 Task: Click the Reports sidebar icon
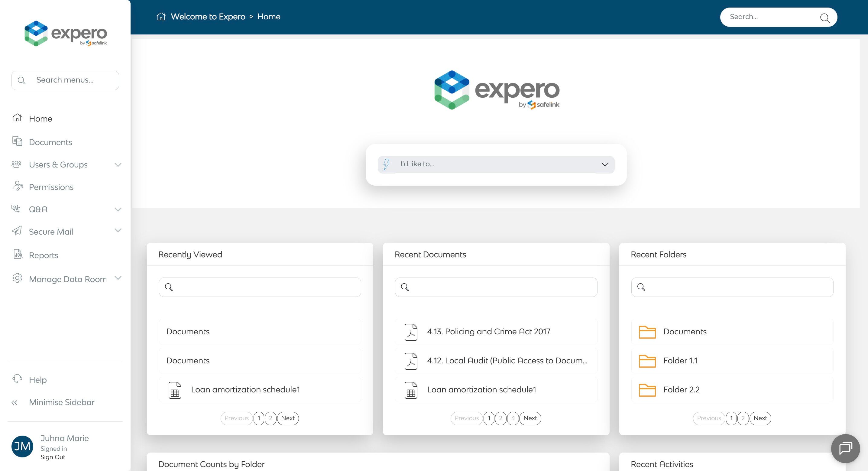tap(18, 255)
